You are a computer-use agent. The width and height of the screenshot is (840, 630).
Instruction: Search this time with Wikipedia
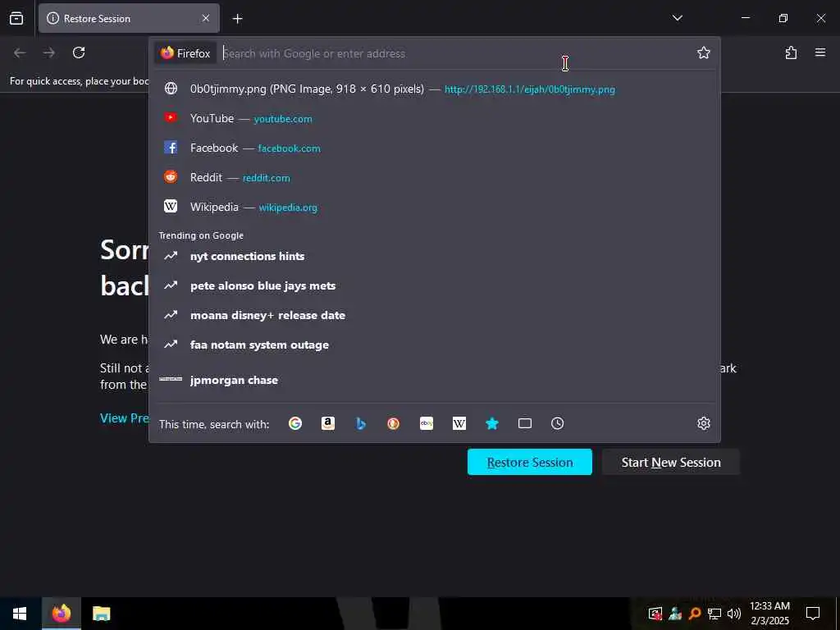pos(459,424)
